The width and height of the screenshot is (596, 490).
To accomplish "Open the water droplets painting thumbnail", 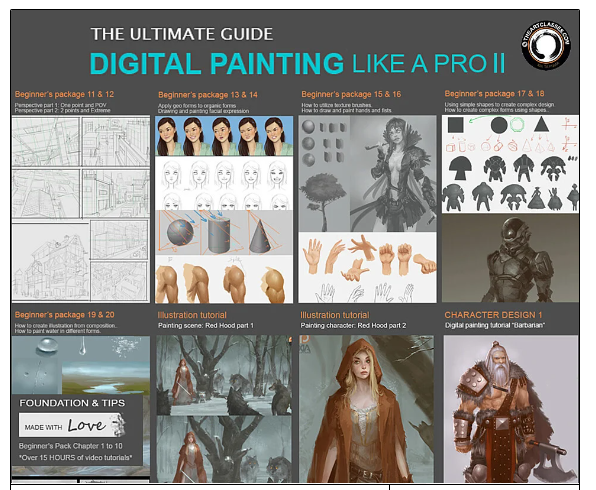I will click(81, 365).
